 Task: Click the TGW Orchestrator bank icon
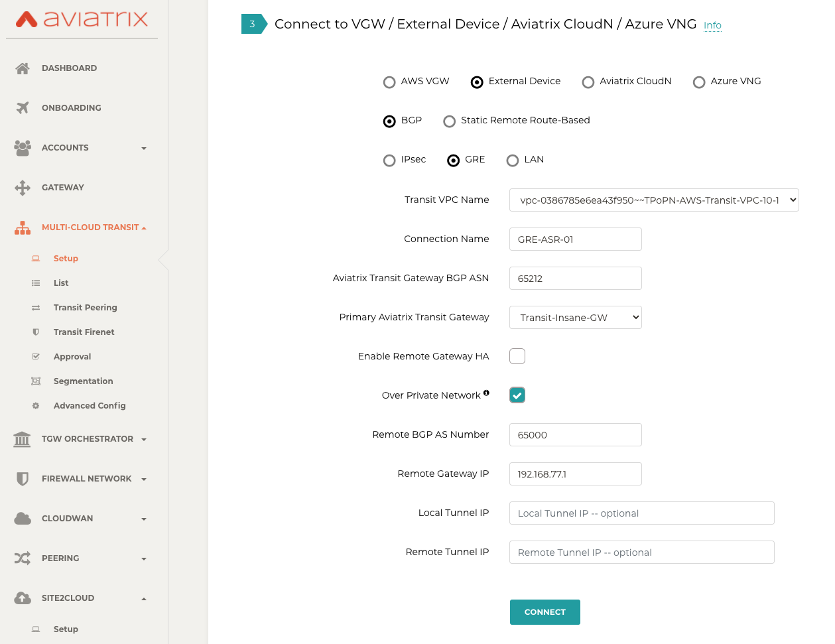(x=22, y=438)
